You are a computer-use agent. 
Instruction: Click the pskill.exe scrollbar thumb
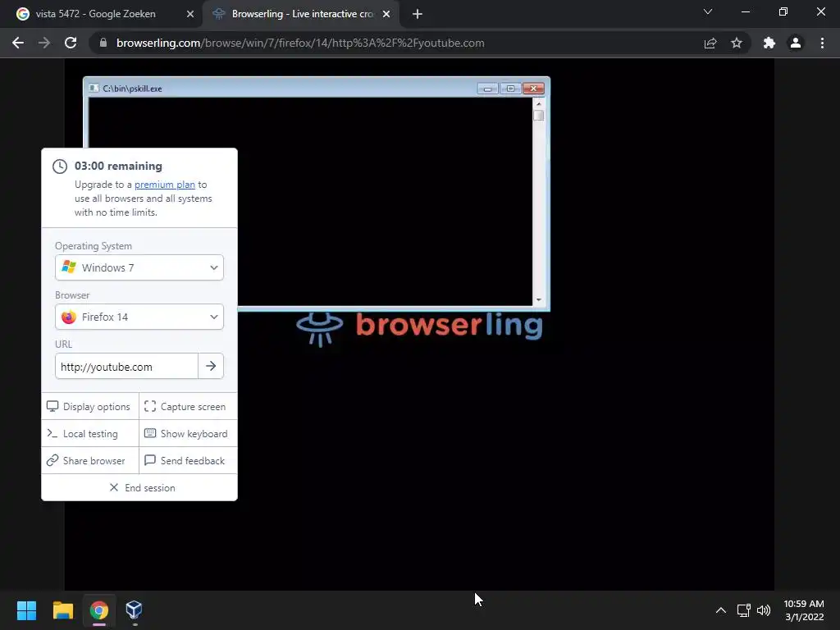pyautogui.click(x=539, y=115)
